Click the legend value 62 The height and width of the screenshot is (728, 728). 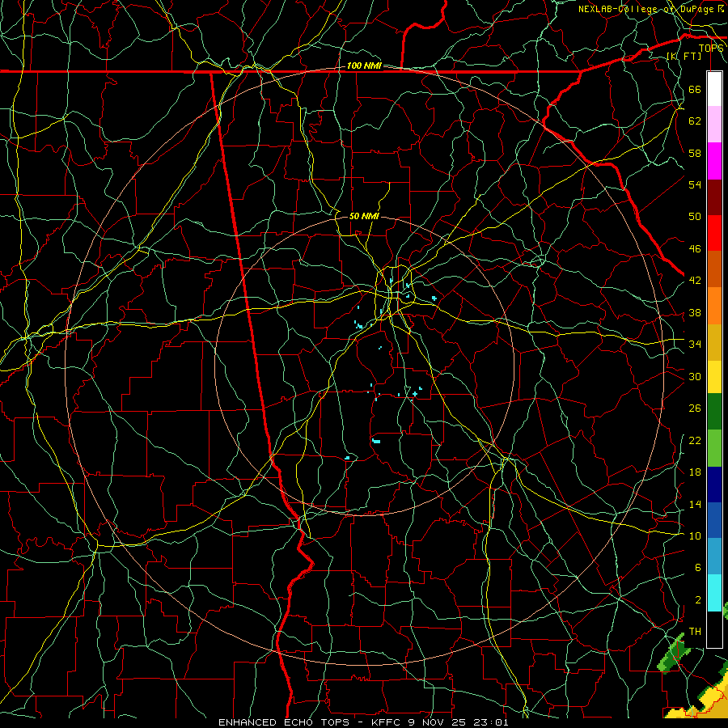click(695, 121)
